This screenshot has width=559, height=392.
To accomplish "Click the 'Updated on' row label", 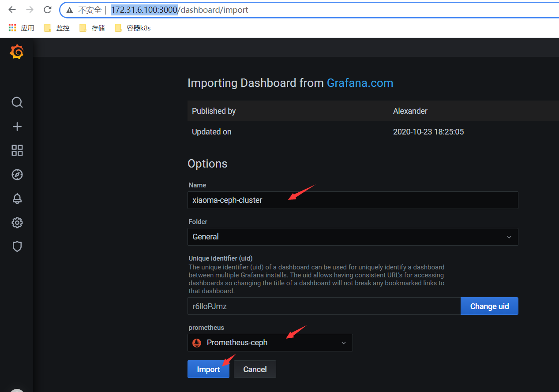I will [211, 132].
